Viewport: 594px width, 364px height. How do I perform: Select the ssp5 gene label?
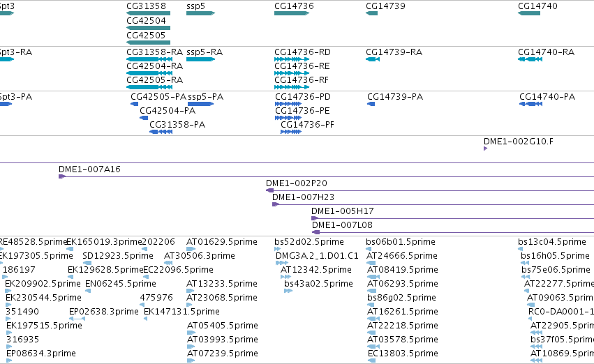coord(196,6)
